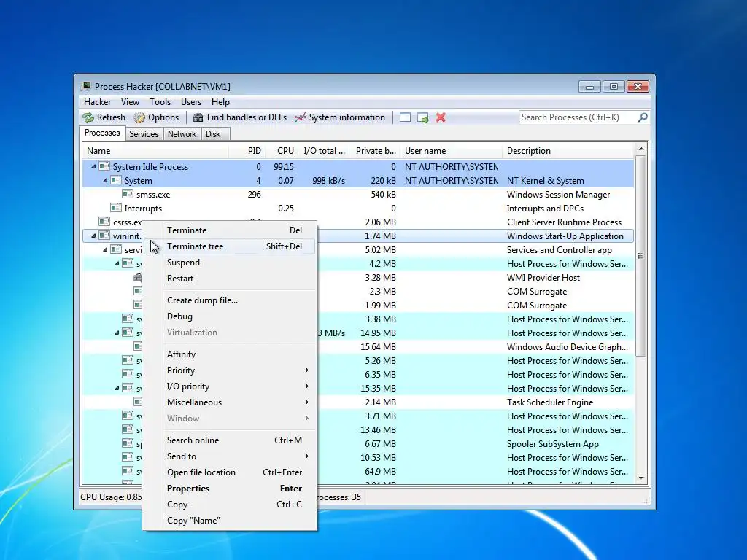The image size is (747, 560).
Task: Open System information graph icon
Action: click(x=300, y=117)
